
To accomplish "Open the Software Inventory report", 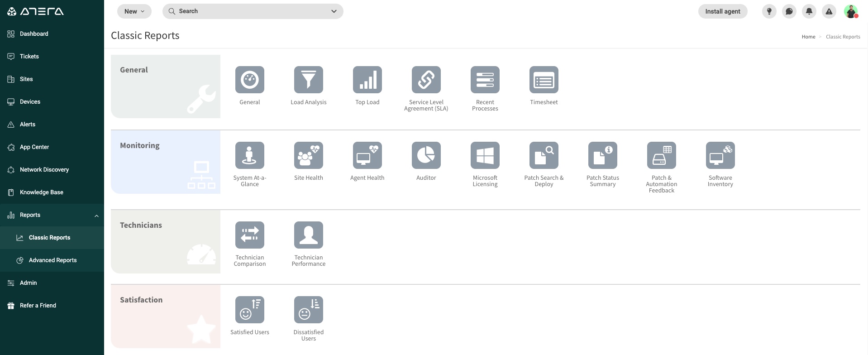I will pyautogui.click(x=720, y=155).
